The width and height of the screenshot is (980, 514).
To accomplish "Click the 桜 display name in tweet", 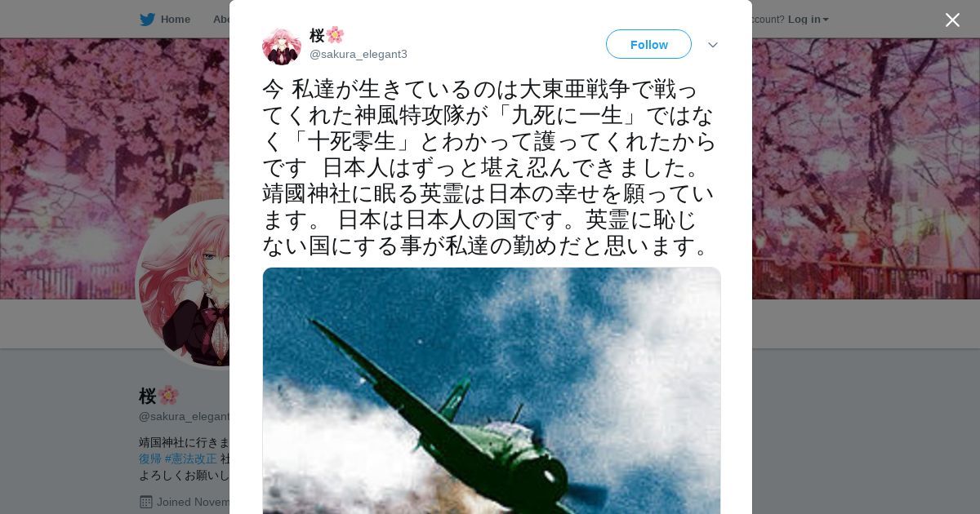I will point(317,35).
